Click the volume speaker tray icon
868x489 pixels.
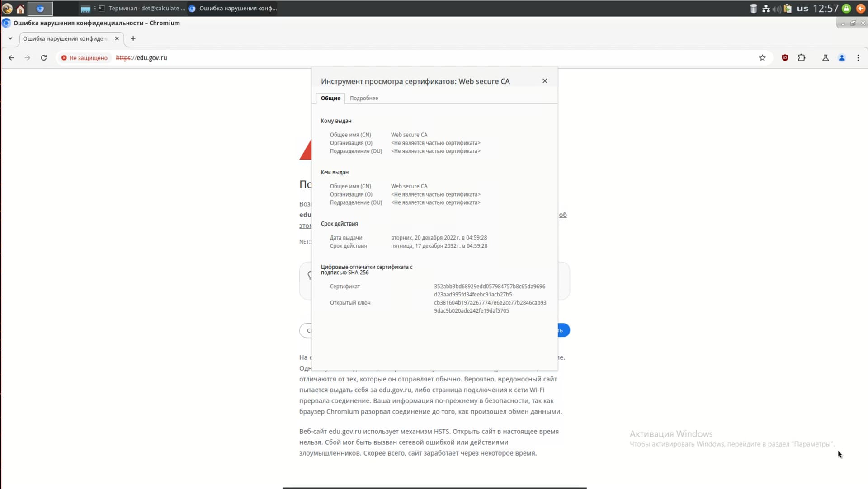[777, 9]
